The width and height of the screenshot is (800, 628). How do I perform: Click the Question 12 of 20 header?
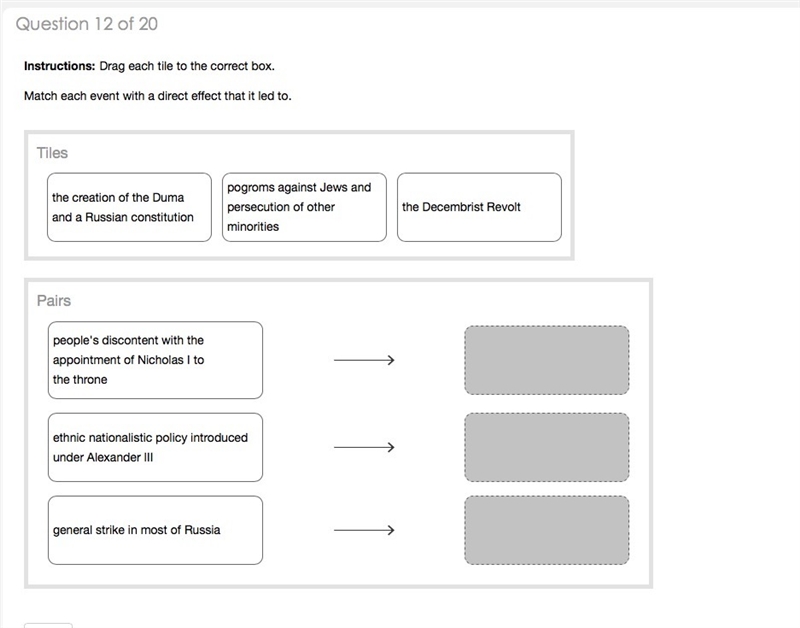tap(87, 24)
